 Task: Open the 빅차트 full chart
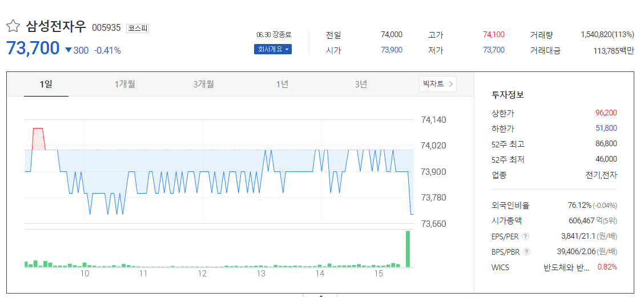coord(438,84)
